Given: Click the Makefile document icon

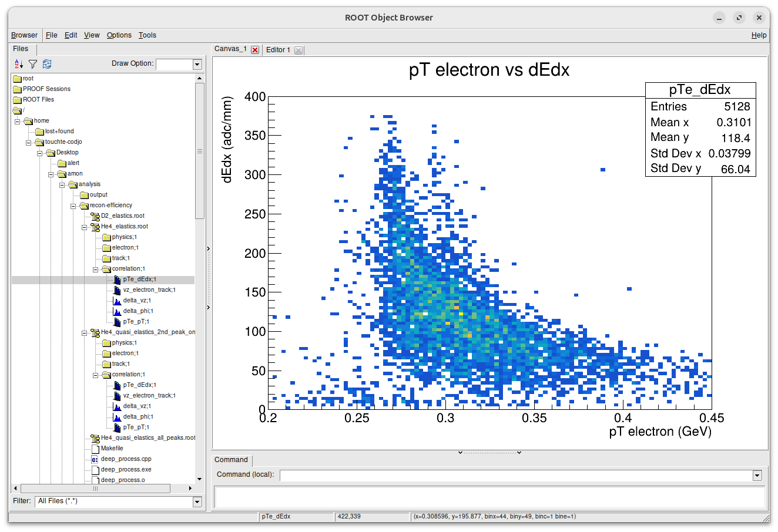Looking at the screenshot, I should (x=95, y=449).
